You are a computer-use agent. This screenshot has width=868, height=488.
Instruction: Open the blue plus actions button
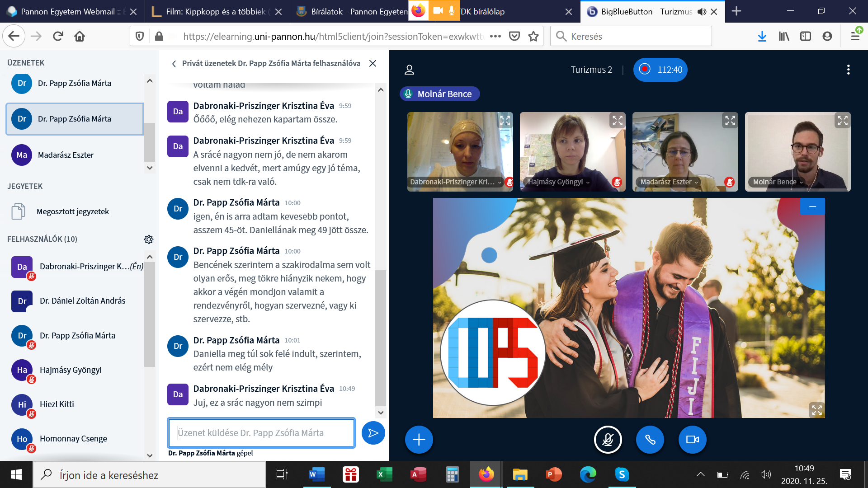pyautogui.click(x=419, y=439)
